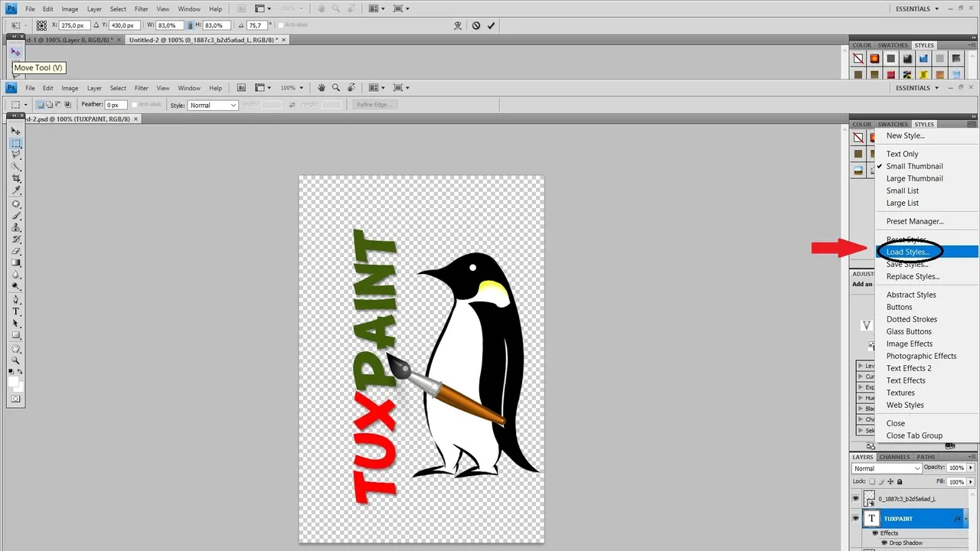Select the Brush tool
Viewport: 980px width, 551px height.
click(16, 216)
